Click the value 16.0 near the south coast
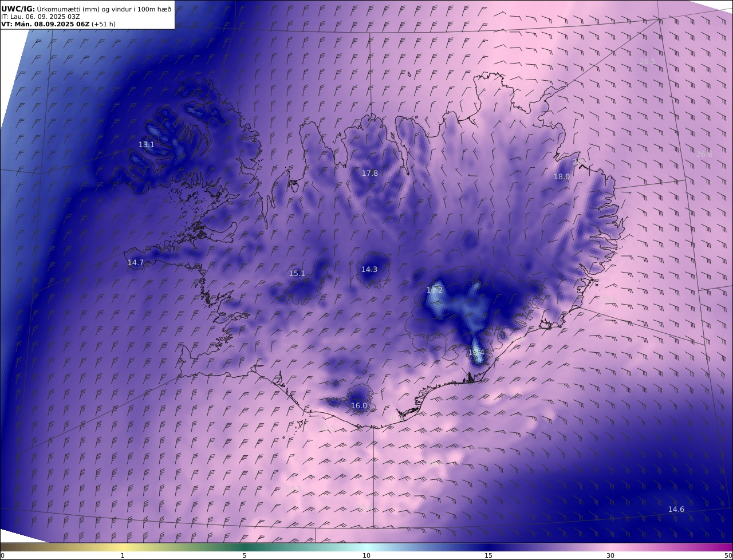Screen dimensions: 733x560 click(x=359, y=406)
